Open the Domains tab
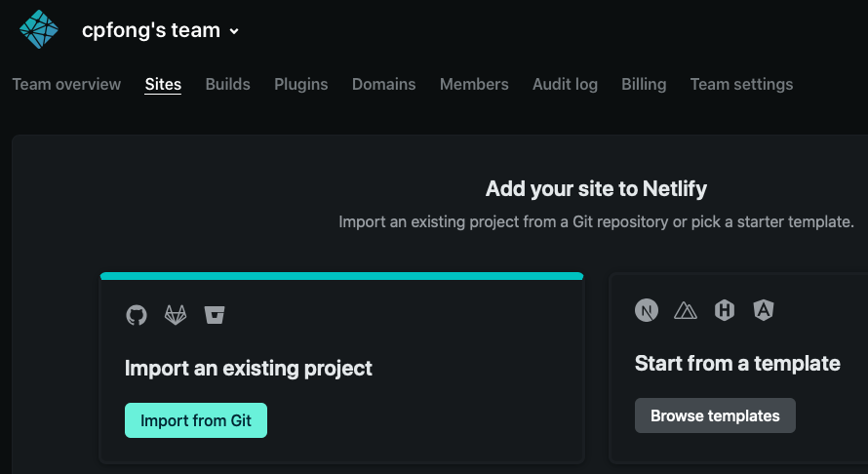Viewport: 868px width, 474px height. coord(383,84)
